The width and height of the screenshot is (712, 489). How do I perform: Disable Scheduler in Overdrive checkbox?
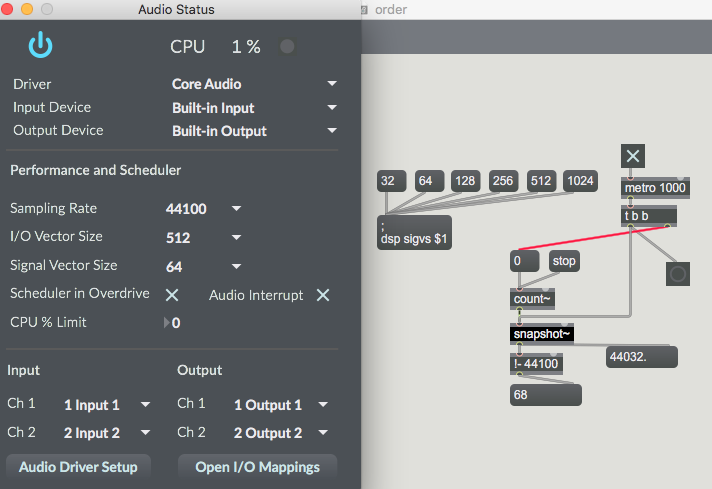[x=172, y=295]
